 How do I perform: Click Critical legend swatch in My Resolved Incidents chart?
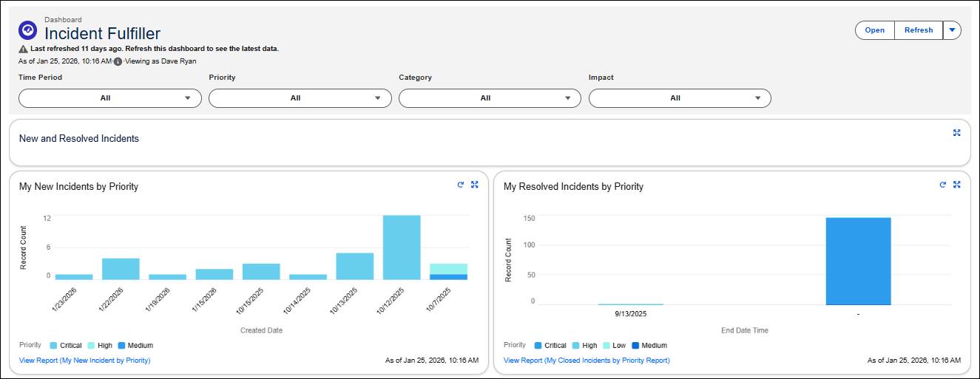(538, 345)
